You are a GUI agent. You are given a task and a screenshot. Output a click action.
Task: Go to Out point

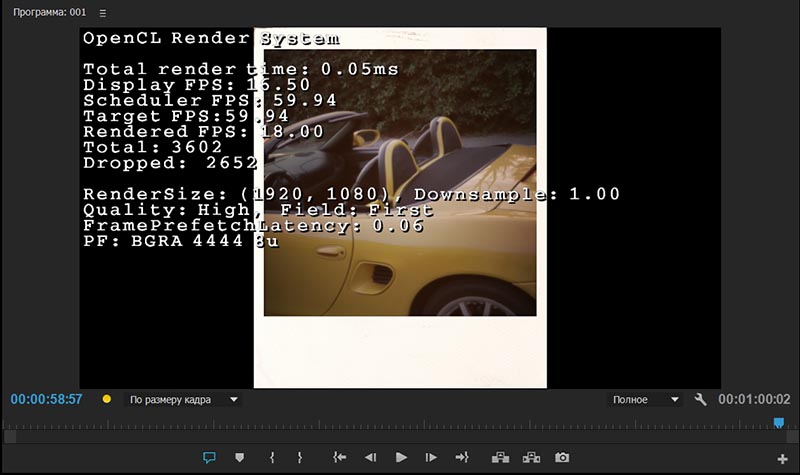(x=462, y=458)
